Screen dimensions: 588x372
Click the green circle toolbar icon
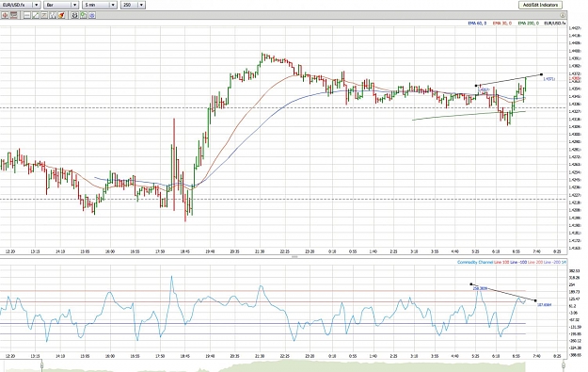83,15
